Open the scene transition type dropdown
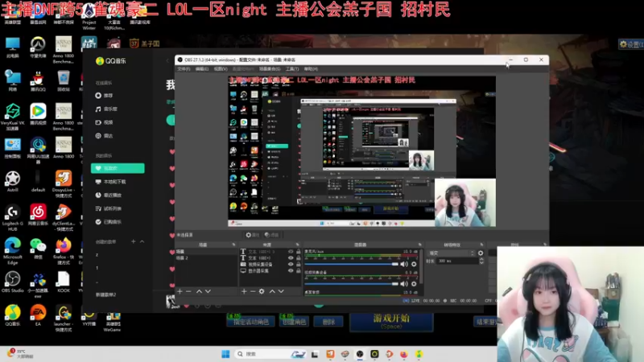The height and width of the screenshot is (362, 644). pos(451,253)
